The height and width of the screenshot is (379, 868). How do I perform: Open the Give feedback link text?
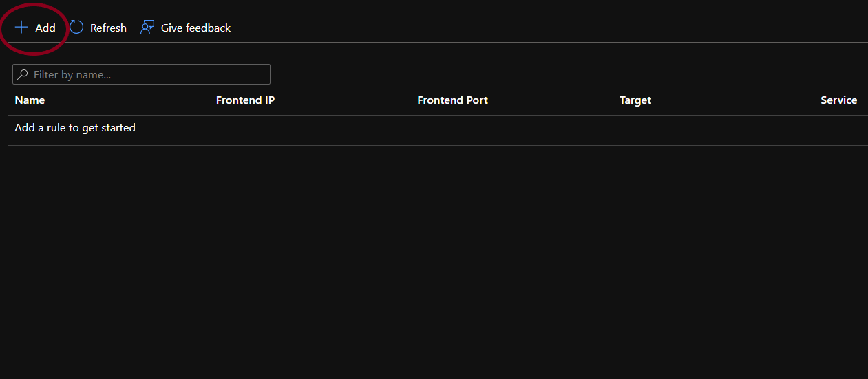click(195, 28)
